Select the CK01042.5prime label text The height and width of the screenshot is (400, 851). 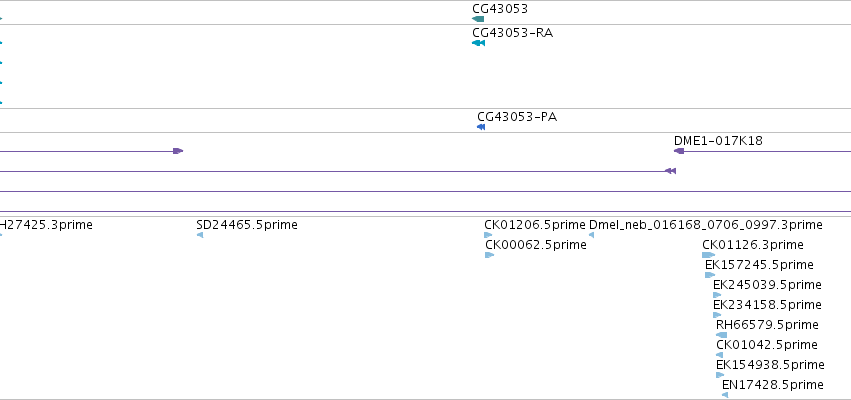click(x=766, y=345)
